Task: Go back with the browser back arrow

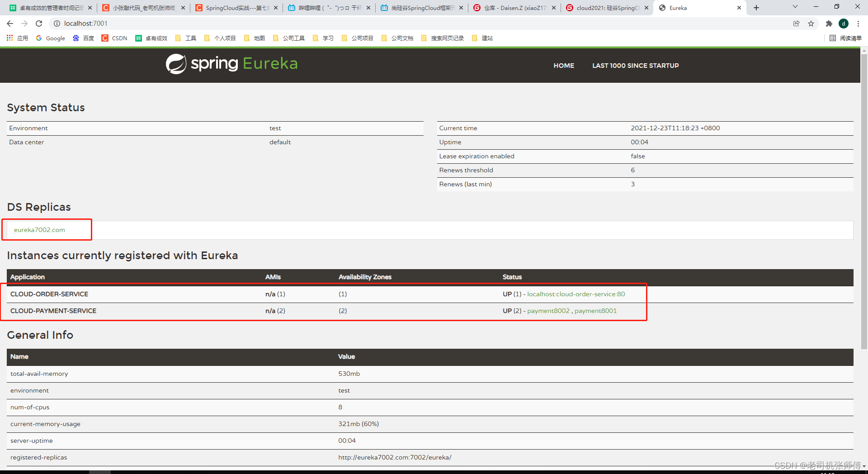Action: coord(10,24)
